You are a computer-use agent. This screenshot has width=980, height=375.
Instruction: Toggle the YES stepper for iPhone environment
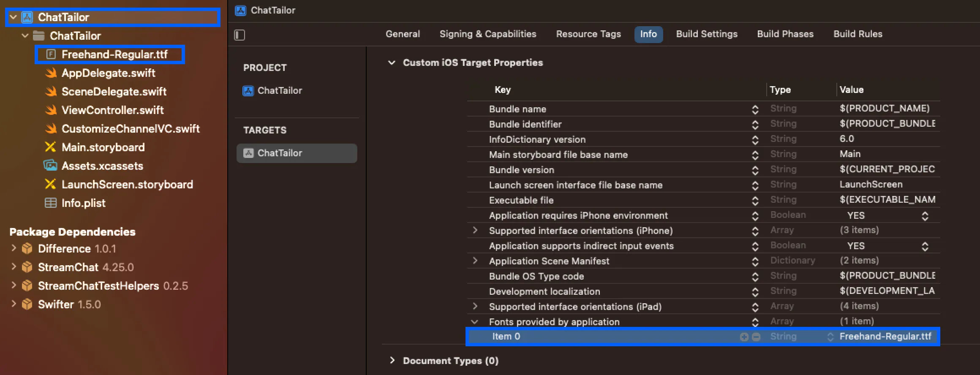tap(925, 216)
